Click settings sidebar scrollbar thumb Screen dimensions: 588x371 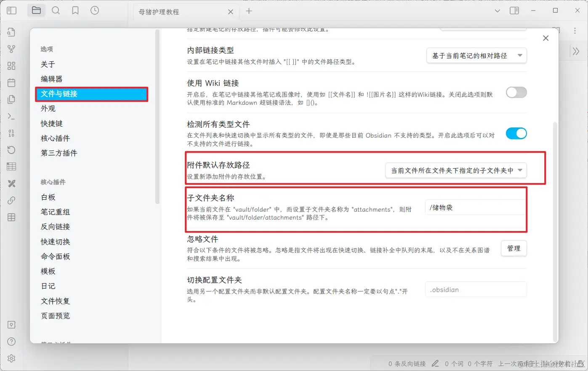[157, 117]
